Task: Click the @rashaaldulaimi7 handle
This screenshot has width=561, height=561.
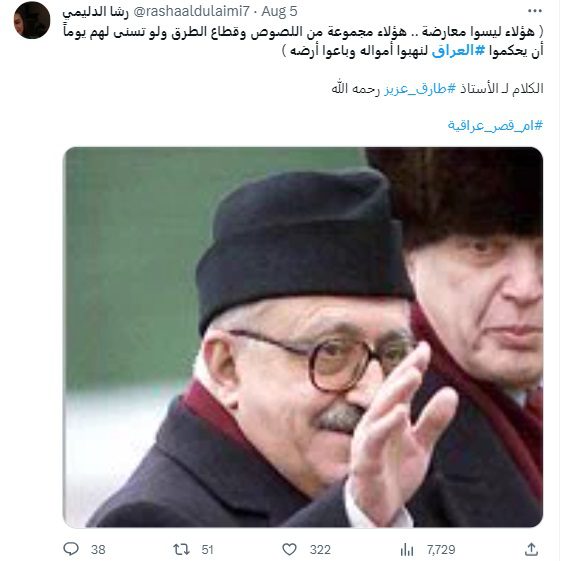Action: [191, 11]
